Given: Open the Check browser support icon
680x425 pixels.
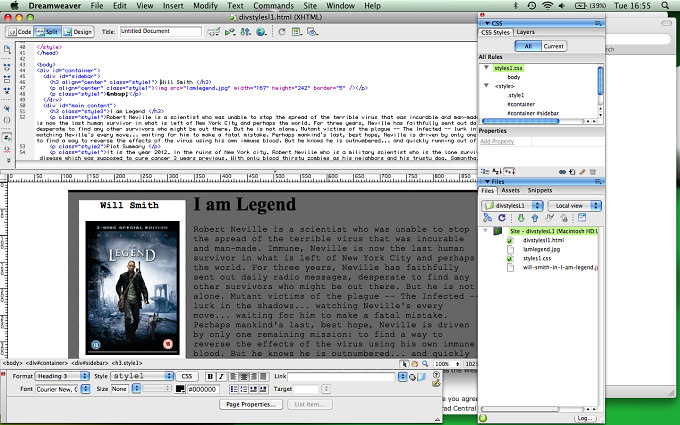Looking at the screenshot, I should point(230,32).
